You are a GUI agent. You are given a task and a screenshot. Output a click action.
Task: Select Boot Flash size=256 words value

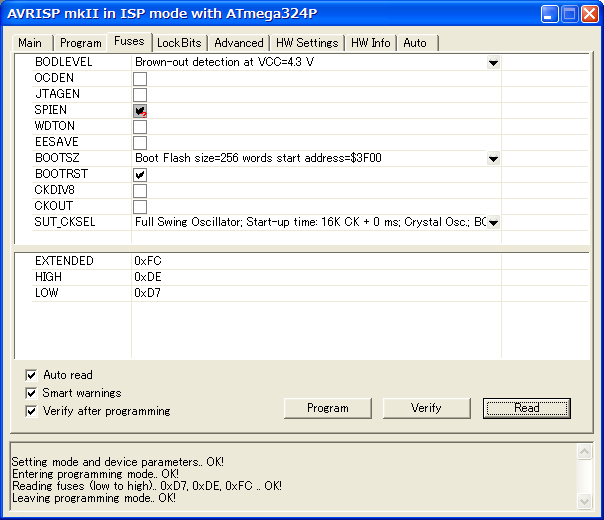(x=258, y=158)
